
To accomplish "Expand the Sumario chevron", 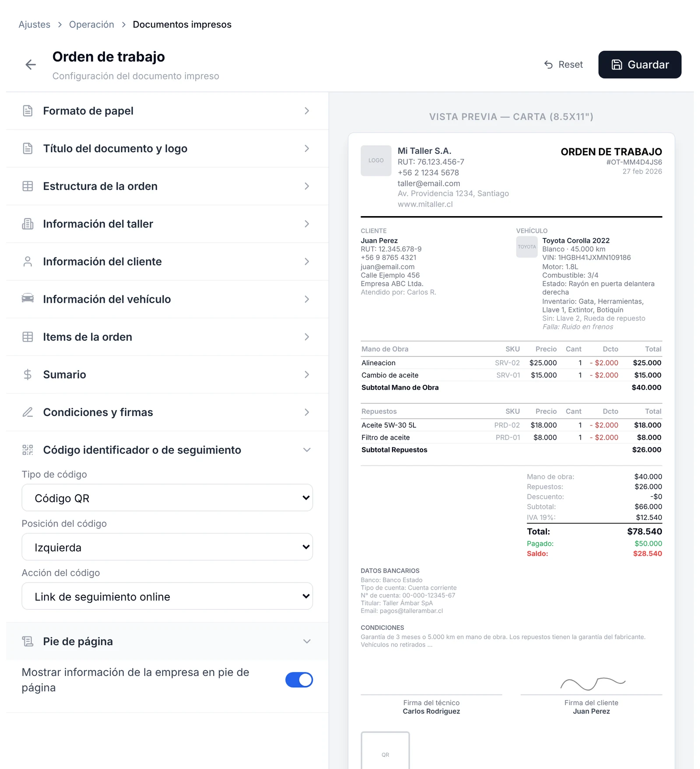I will coord(307,374).
